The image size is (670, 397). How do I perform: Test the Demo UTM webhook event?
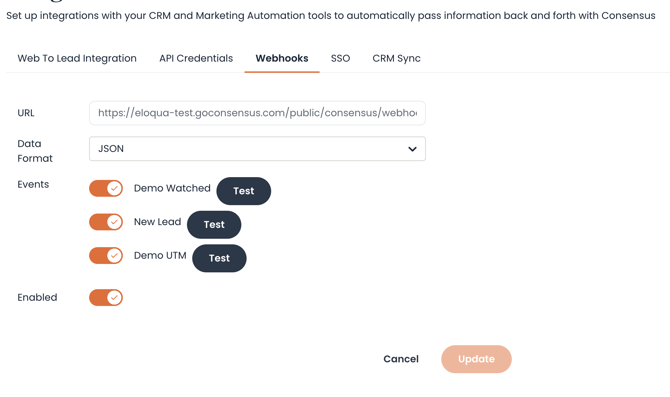click(219, 258)
